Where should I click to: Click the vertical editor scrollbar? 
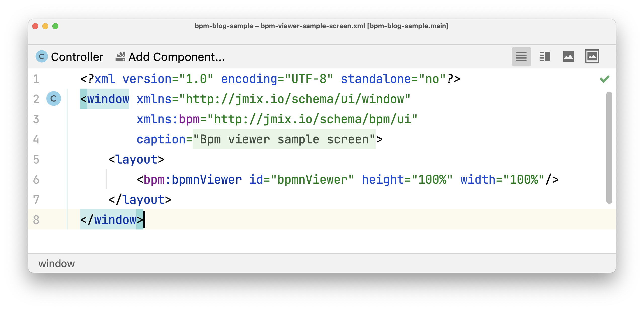(609, 147)
